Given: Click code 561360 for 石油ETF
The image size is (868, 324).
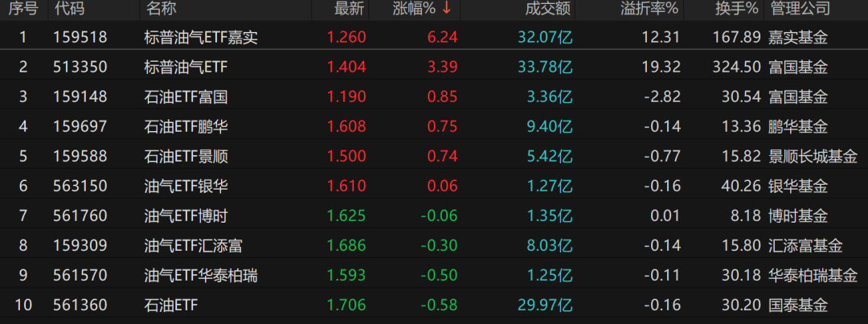Looking at the screenshot, I should (80, 305).
